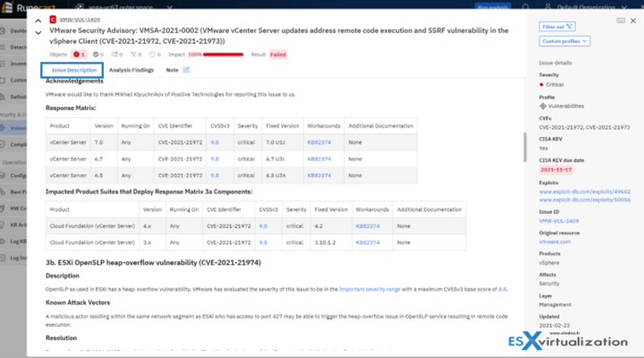Click the Failed result badge
644x358 pixels.
(x=277, y=55)
